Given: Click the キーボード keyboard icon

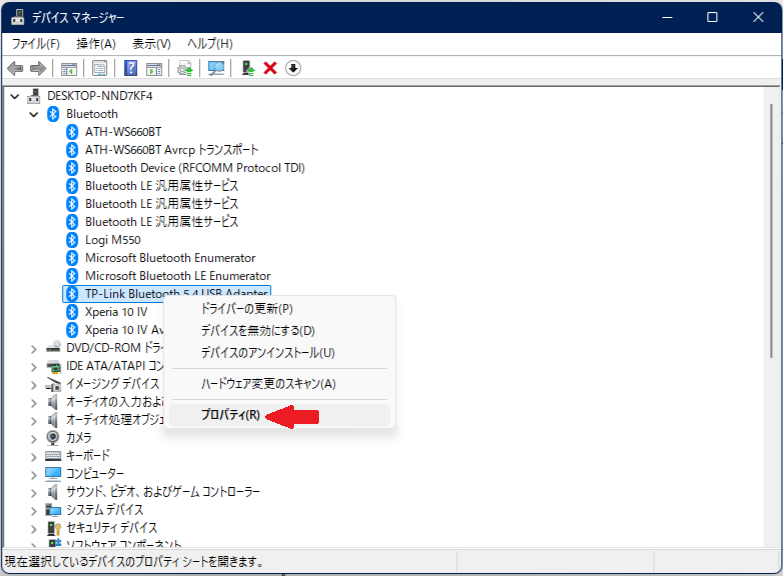Looking at the screenshot, I should (x=53, y=456).
